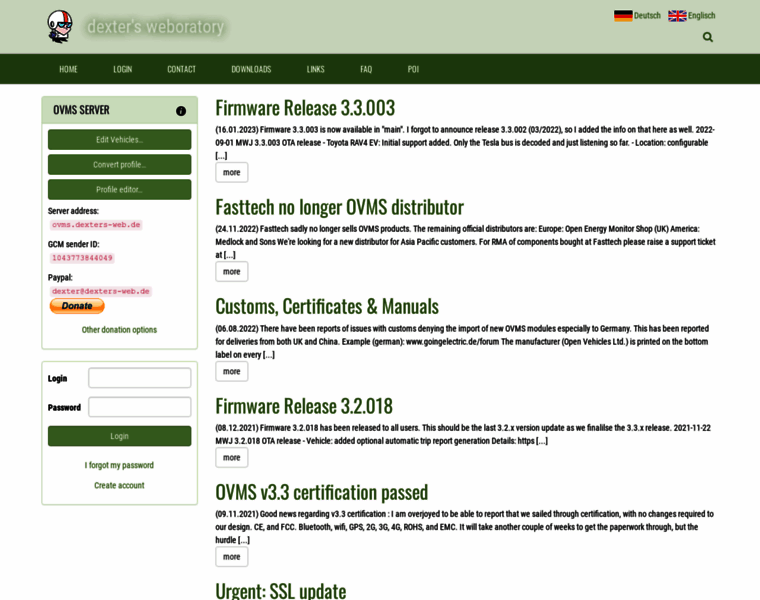Click the OVMS SERVER panel heading
760x600 pixels.
pyautogui.click(x=81, y=110)
